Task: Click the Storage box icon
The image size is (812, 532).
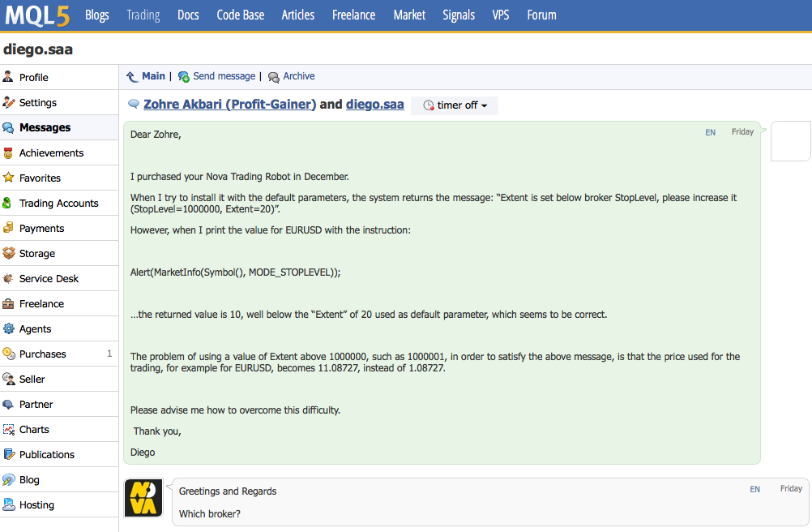Action: coord(8,253)
